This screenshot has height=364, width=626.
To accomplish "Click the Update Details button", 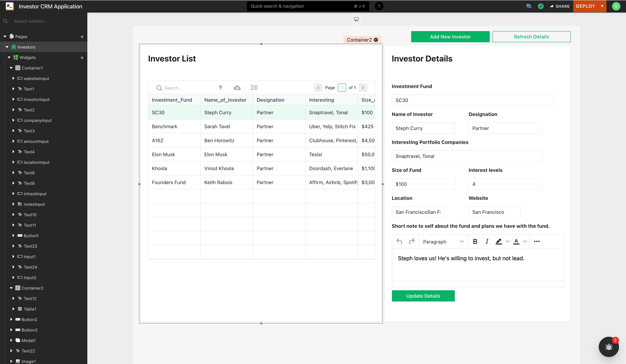I will (423, 296).
